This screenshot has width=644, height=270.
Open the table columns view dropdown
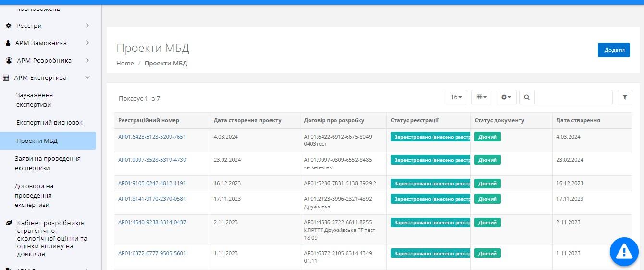point(481,97)
